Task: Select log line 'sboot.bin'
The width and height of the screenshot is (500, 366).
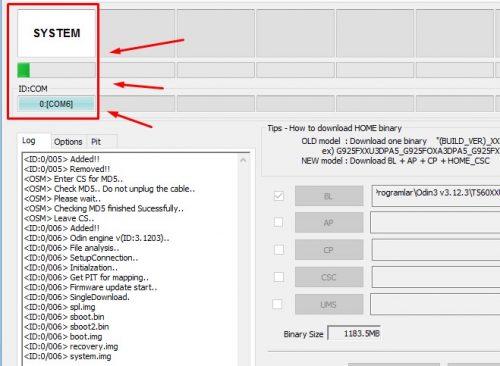Action: pos(64,317)
